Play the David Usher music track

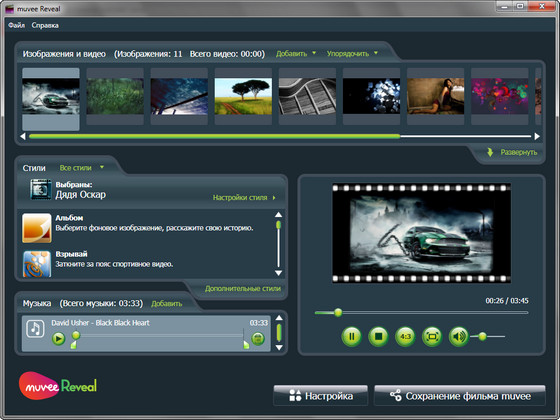tap(59, 338)
